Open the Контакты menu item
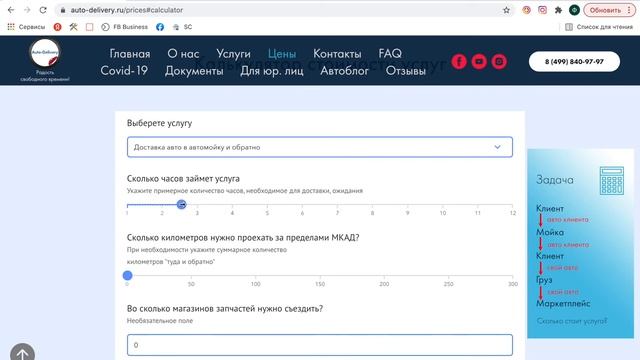The image size is (640, 360). pos(337,53)
